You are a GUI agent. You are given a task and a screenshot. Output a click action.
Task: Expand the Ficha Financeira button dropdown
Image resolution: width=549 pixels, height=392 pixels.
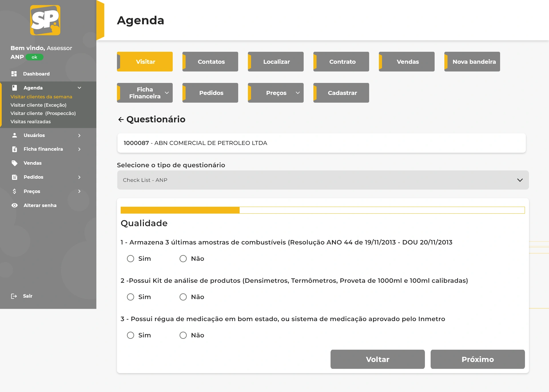click(x=167, y=93)
